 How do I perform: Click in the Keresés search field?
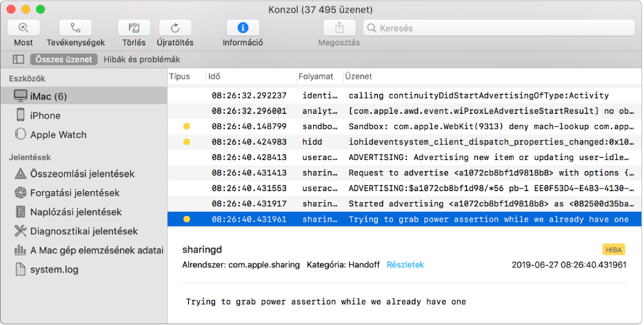(x=499, y=28)
